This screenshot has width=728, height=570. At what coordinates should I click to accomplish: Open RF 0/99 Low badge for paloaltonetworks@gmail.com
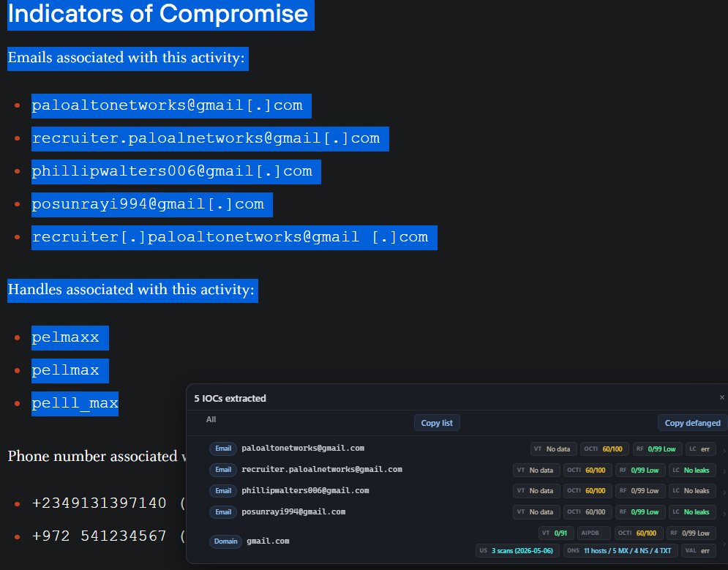[x=658, y=449]
